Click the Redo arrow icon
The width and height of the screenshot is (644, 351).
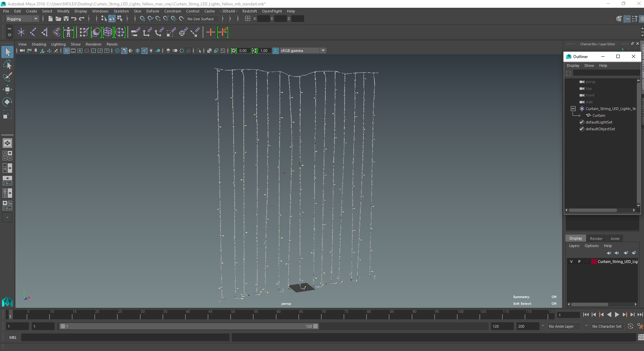click(82, 19)
